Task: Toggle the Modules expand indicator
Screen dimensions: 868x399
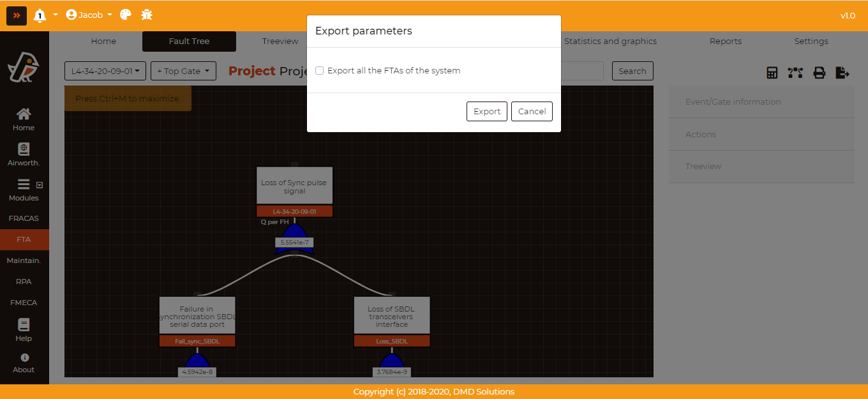Action: [40, 185]
